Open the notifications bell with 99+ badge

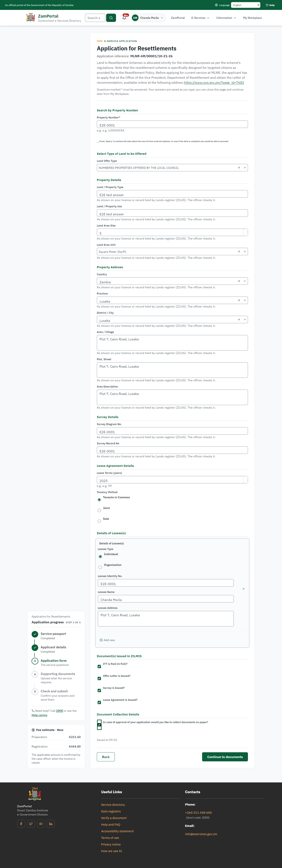pyautogui.click(x=124, y=18)
